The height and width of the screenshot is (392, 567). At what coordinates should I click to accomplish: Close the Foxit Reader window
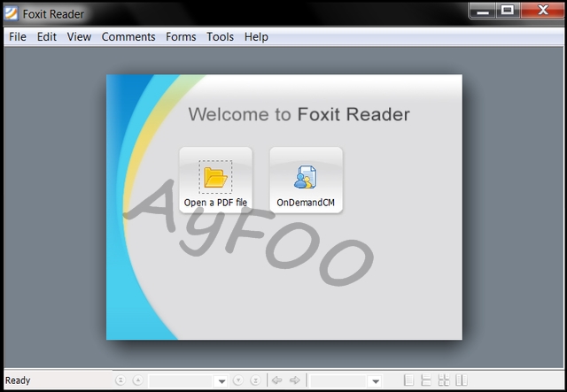click(542, 10)
